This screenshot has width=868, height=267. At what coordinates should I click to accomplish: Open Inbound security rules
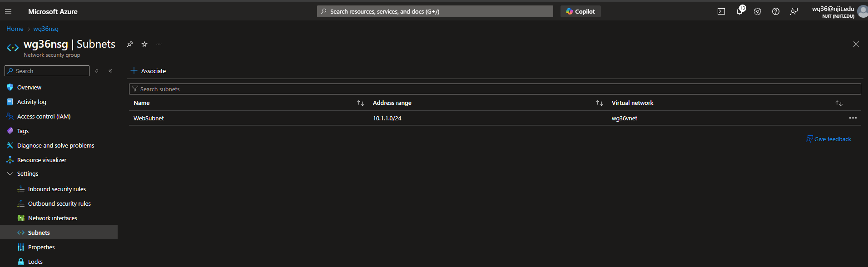tap(57, 189)
